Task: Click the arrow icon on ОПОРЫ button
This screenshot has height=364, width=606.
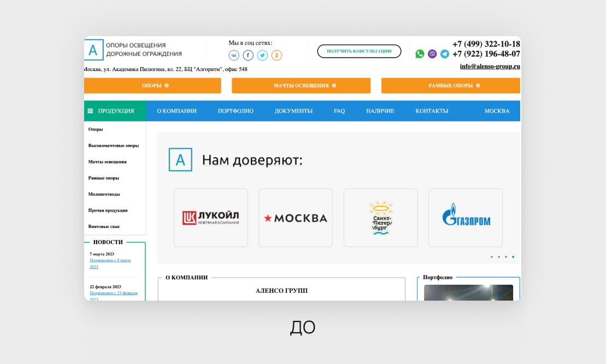Action: tap(167, 85)
